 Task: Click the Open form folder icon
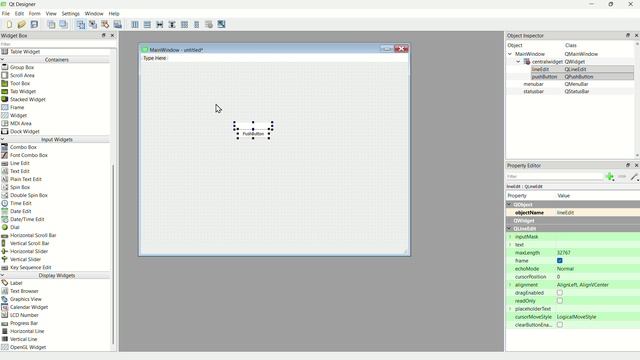pyautogui.click(x=22, y=24)
